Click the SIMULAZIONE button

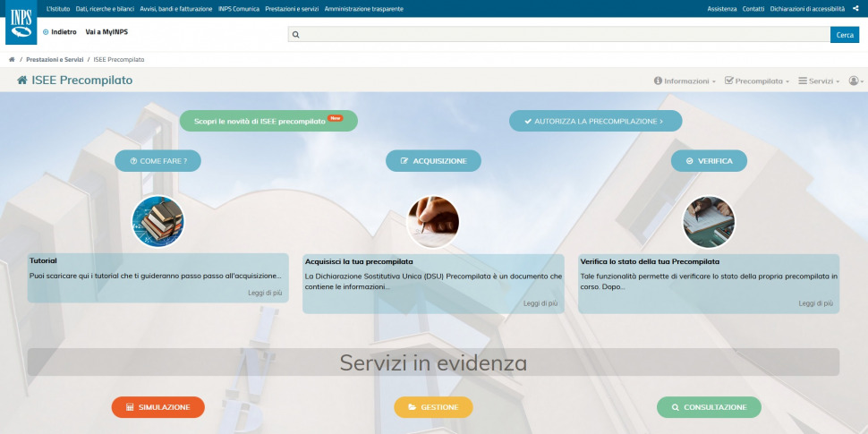pyautogui.click(x=158, y=407)
